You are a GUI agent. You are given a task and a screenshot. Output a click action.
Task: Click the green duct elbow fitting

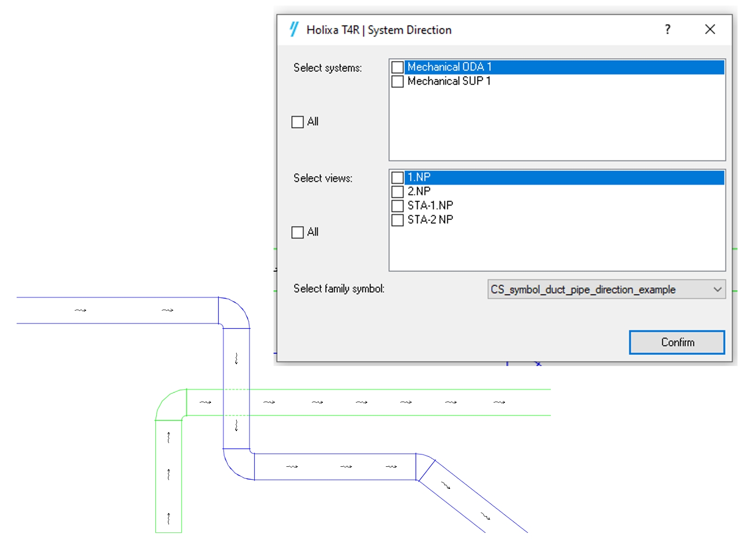(x=171, y=404)
